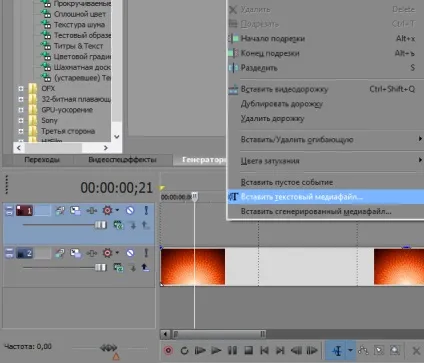Choose Дублировать дорожку

(325, 104)
